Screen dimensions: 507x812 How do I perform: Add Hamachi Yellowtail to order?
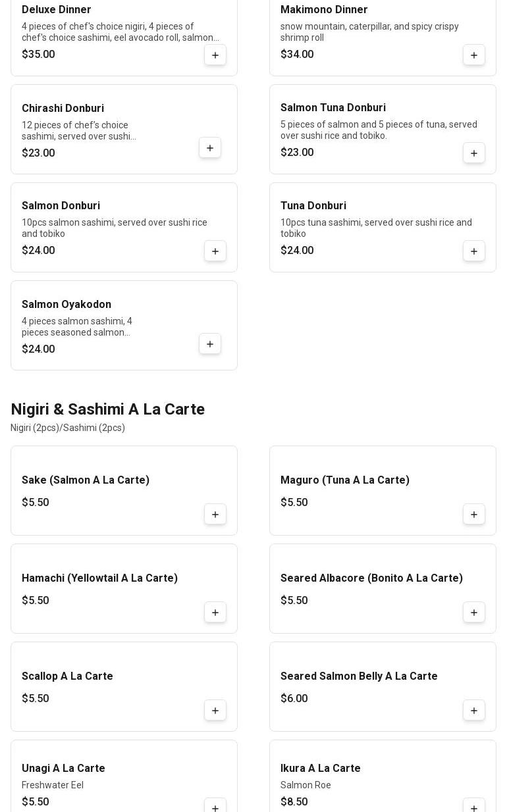pyautogui.click(x=215, y=613)
